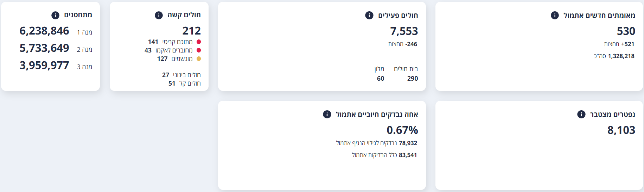The width and height of the screenshot is (644, 192).
Task: Open info for אחוז נבדקים חיוביים אתמול
Action: [x=327, y=114]
